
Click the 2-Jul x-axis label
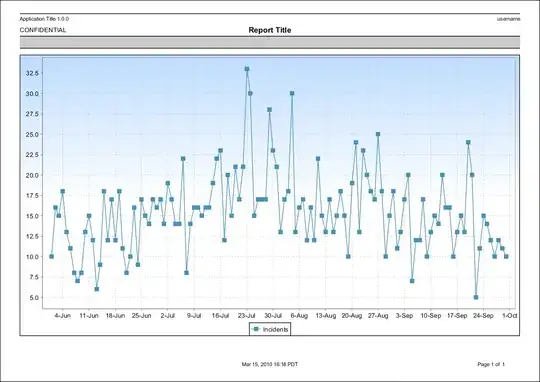point(168,316)
